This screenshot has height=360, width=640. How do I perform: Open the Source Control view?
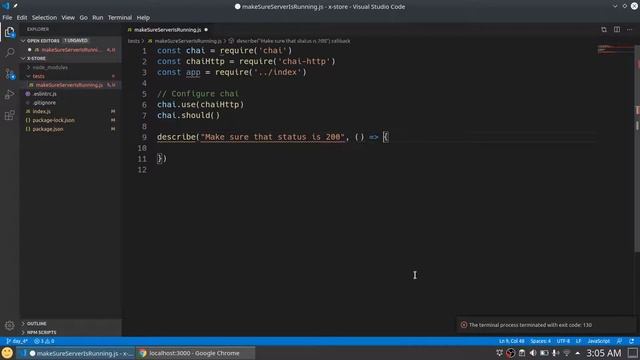pyautogui.click(x=10, y=74)
